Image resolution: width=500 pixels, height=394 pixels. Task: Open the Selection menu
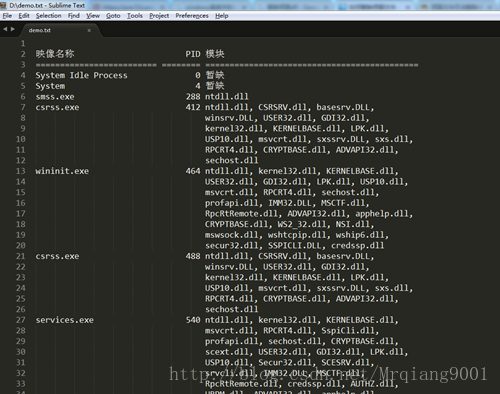point(49,16)
